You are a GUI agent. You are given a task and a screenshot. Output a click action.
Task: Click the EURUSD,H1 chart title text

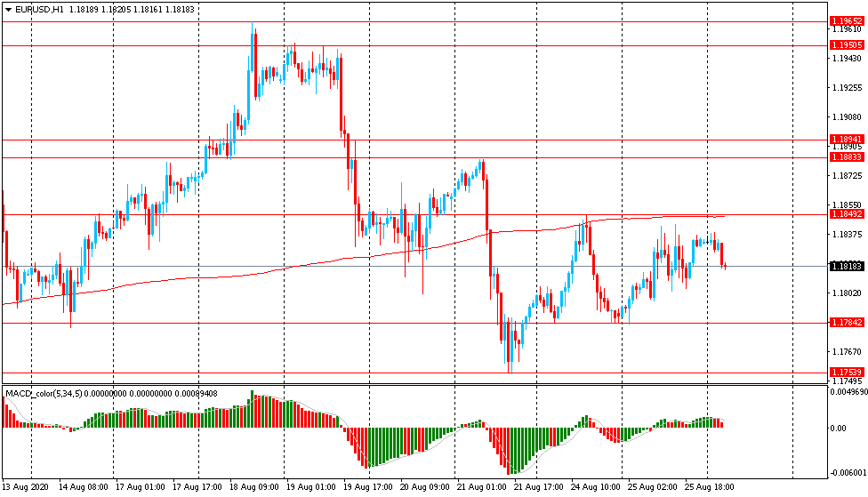[39, 9]
